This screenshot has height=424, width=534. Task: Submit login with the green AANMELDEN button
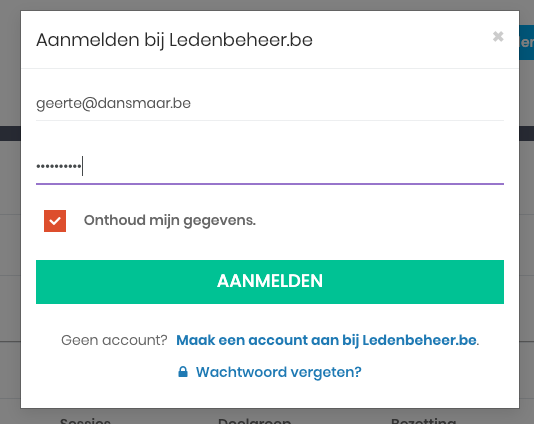click(270, 282)
